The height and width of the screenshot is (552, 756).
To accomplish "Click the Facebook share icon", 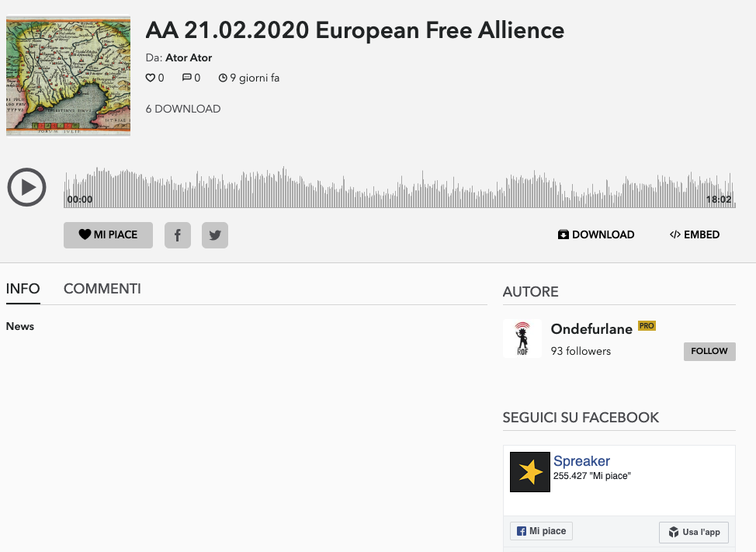I will [x=178, y=235].
